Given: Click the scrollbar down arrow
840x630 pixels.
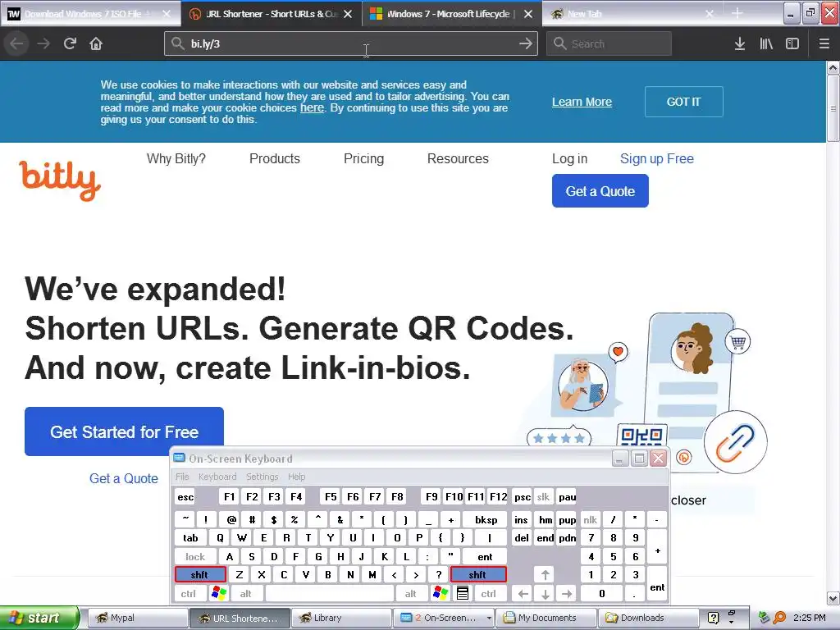Looking at the screenshot, I should pyautogui.click(x=833, y=598).
